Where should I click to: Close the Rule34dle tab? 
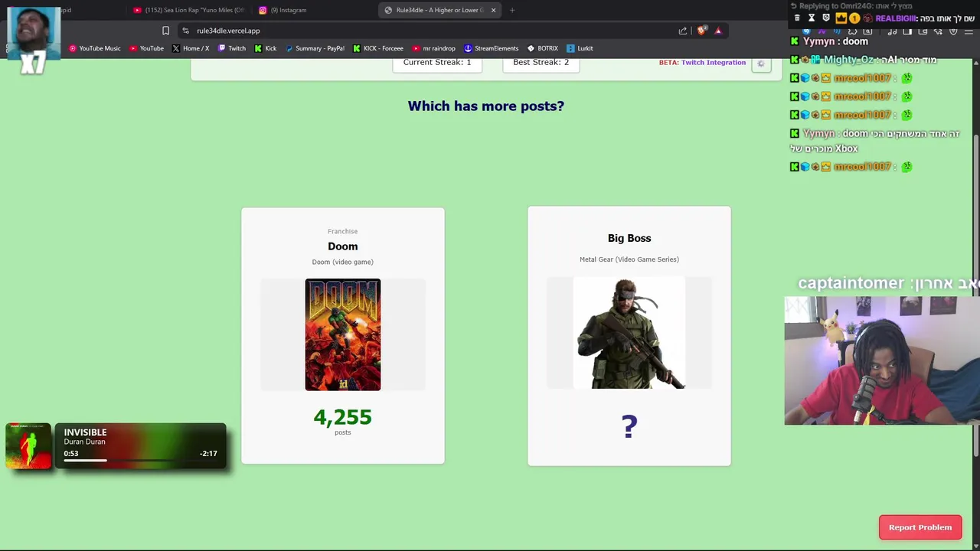coord(493,10)
